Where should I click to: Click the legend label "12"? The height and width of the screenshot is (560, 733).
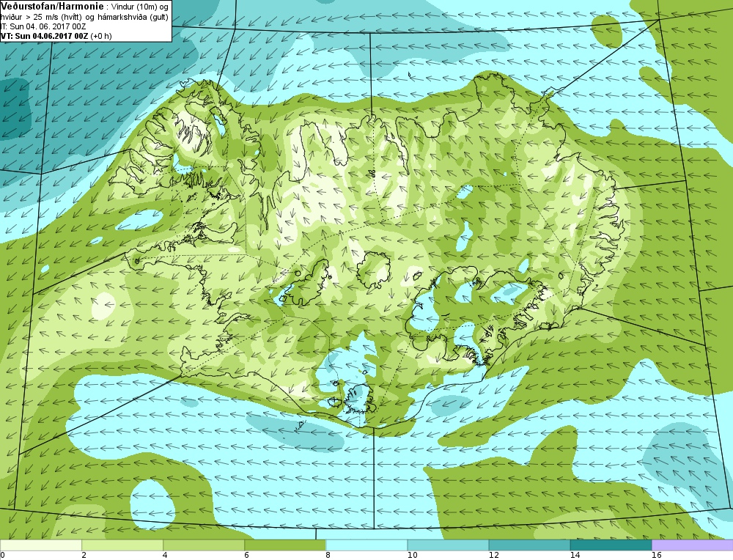pos(493,556)
